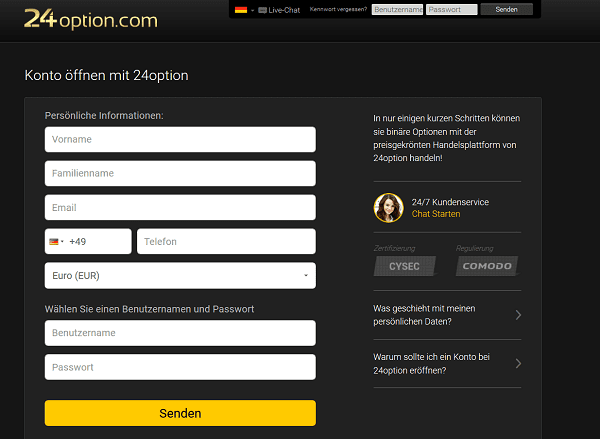Focus the Passwort field in registration form
Viewport: 600px width, 439px height.
pyautogui.click(x=180, y=367)
